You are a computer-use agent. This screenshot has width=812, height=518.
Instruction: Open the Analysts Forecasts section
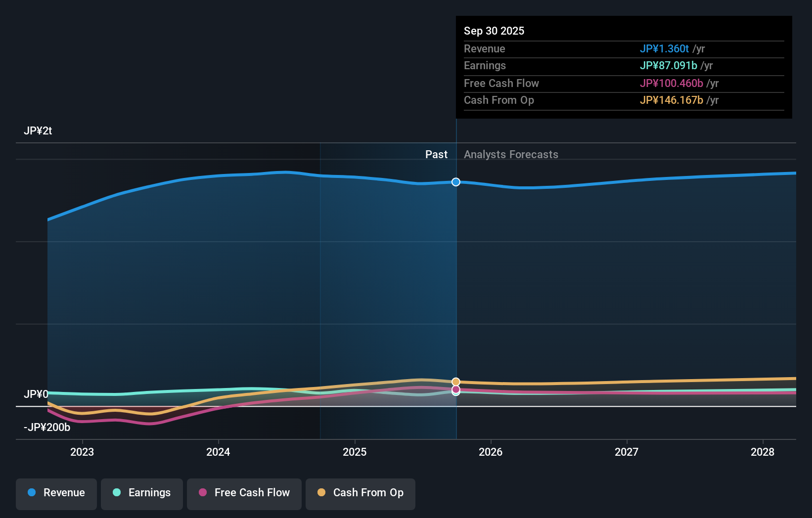click(511, 154)
